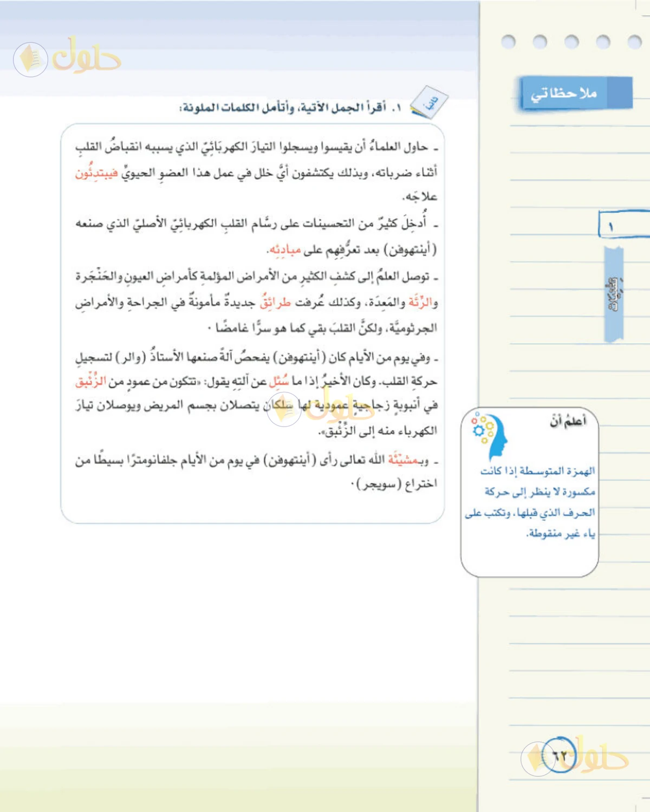This screenshot has height=812, width=650.
Task: Click the red word مشيئة
Action: (x=402, y=460)
